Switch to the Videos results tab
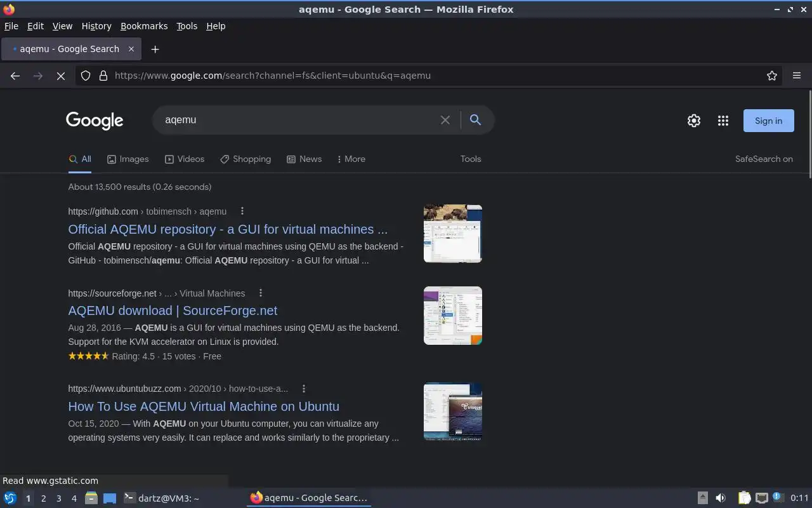 tap(185, 159)
